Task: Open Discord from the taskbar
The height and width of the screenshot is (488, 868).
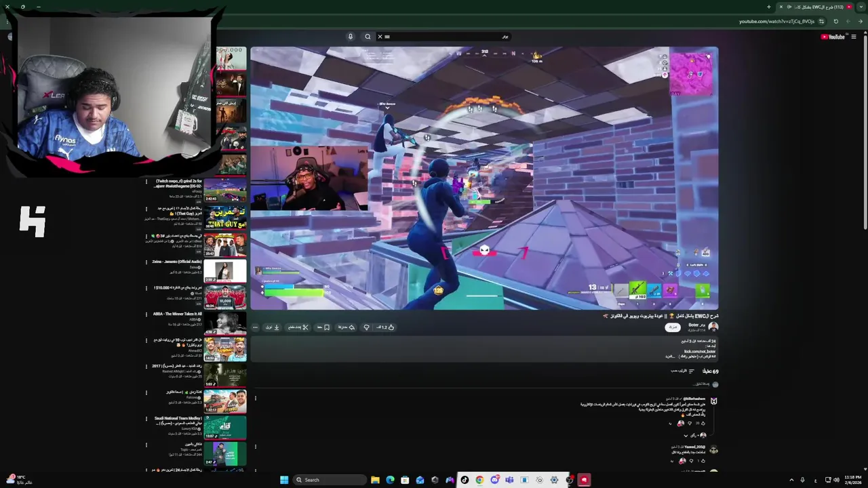Action: click(494, 480)
